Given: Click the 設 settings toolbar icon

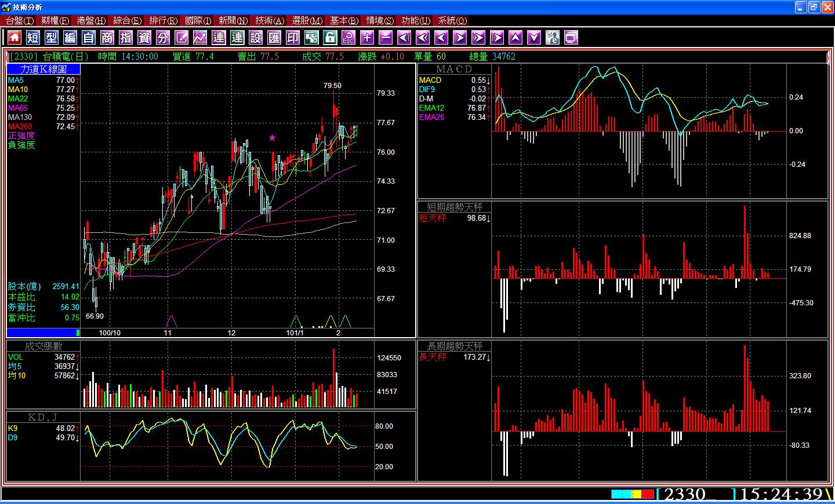Looking at the screenshot, I should [256, 38].
